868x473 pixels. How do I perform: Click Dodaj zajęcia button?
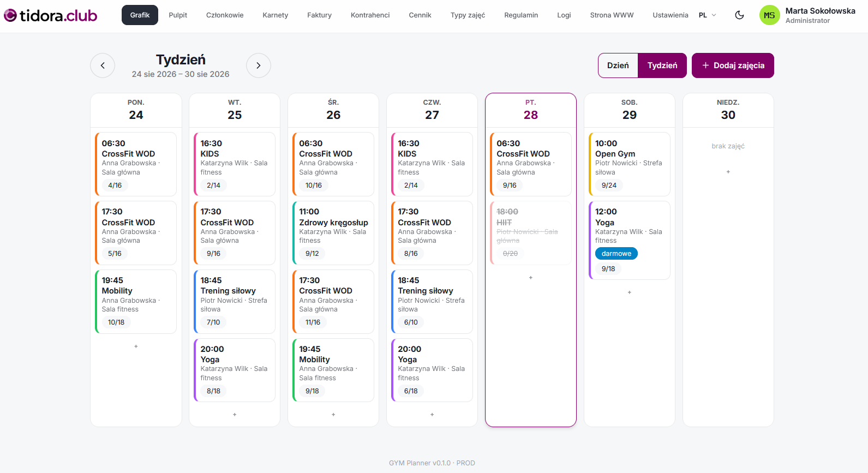(733, 65)
